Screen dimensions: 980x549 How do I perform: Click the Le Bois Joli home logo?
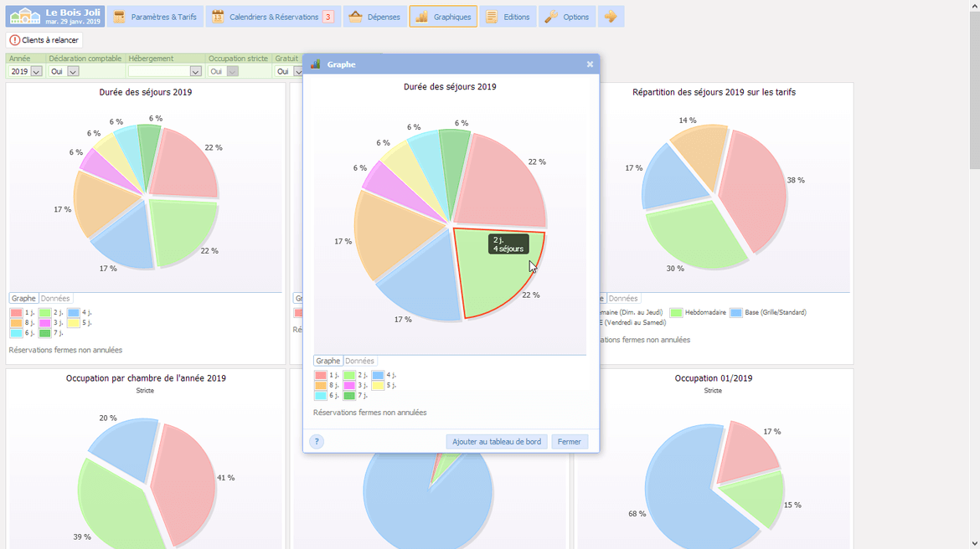tap(54, 17)
